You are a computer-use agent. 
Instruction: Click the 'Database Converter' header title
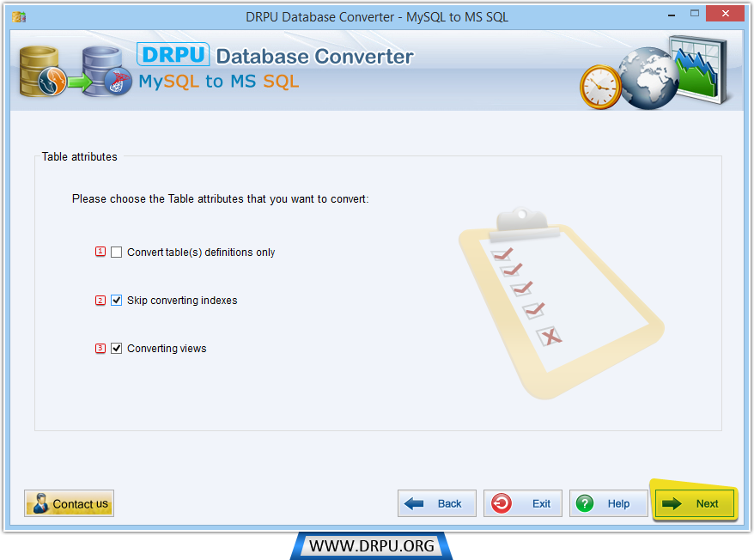coord(315,57)
